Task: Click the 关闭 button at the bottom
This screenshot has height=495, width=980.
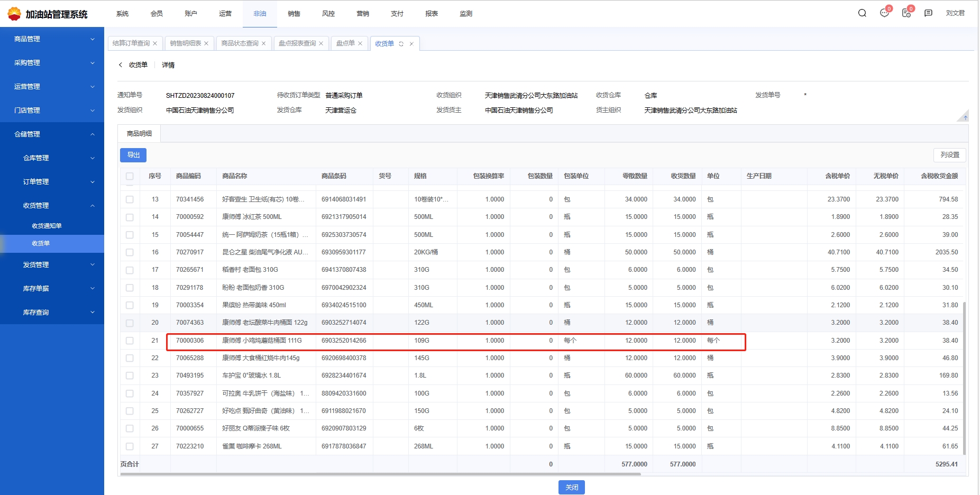Action: pyautogui.click(x=571, y=487)
